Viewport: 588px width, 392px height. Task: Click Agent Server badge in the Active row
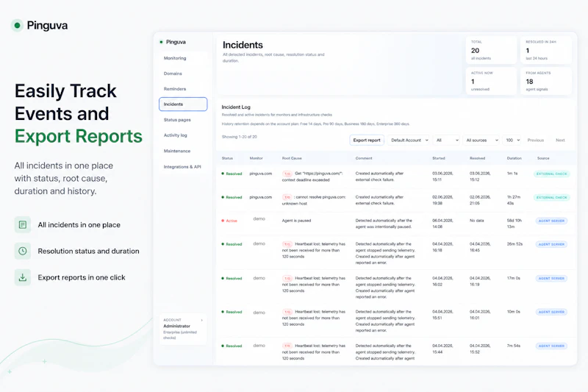(551, 221)
